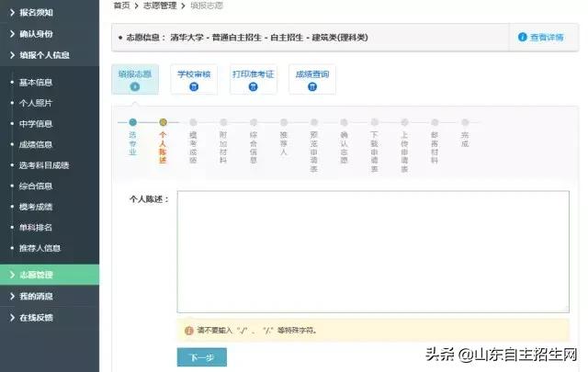Click the 选专业 step circle
Screen dimensions: 588x372
tap(132, 122)
